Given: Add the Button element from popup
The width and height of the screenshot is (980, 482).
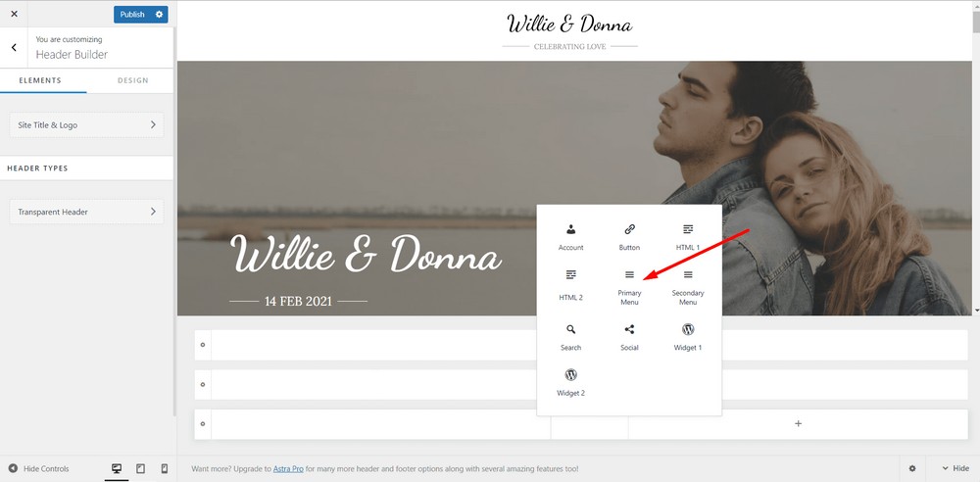Looking at the screenshot, I should (629, 236).
